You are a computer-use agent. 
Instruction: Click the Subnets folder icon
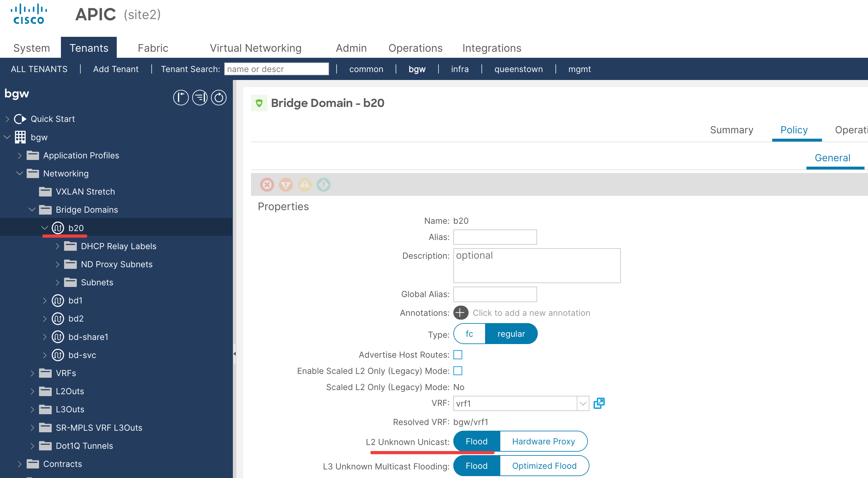(x=70, y=282)
